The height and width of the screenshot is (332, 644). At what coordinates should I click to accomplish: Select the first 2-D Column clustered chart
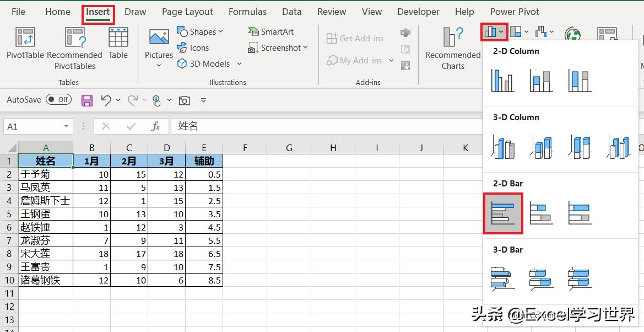tap(502, 80)
